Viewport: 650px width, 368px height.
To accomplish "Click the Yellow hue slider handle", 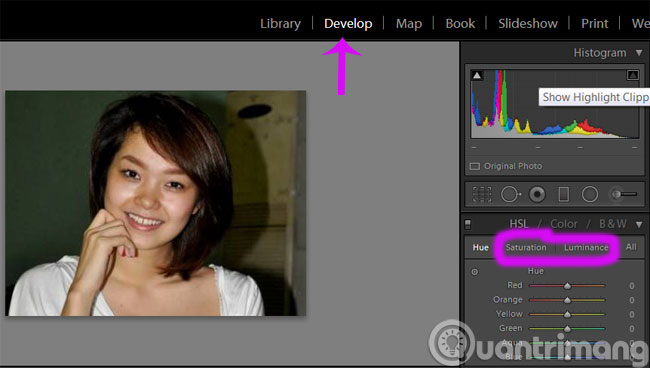I will click(567, 315).
